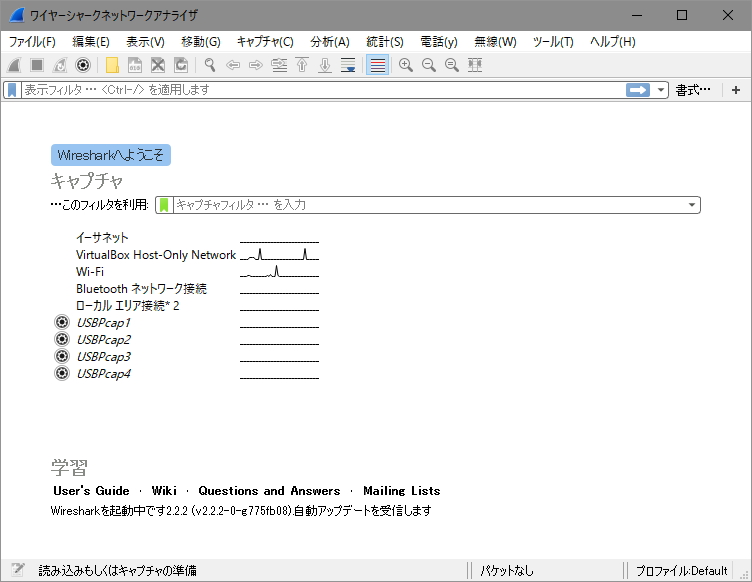Open the 分析(A) menu
Screen dimensions: 752x582
coord(330,42)
